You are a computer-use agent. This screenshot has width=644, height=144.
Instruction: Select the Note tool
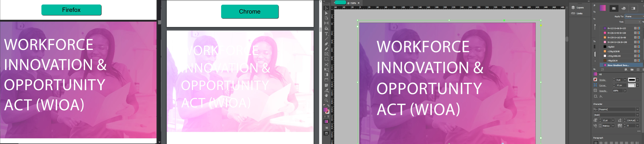pos(326,85)
